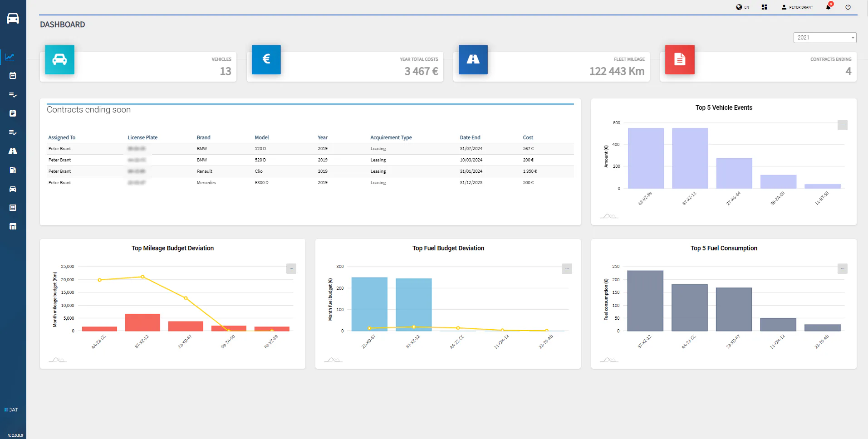Click the road mileage icon in sidebar
The width and height of the screenshot is (868, 439).
13,151
